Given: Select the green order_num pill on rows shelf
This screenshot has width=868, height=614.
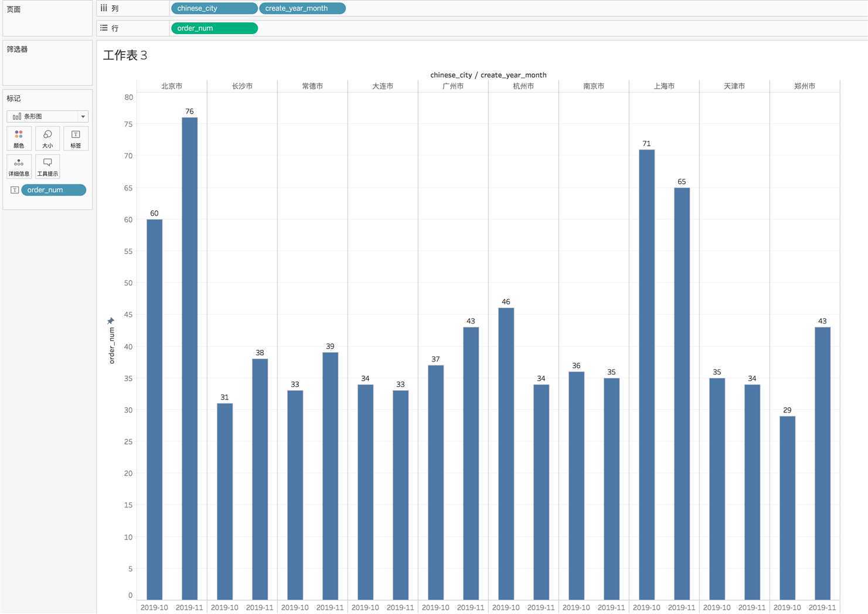Looking at the screenshot, I should point(214,28).
